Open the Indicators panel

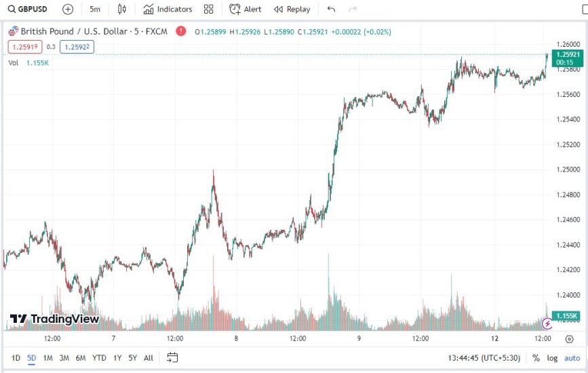point(168,9)
